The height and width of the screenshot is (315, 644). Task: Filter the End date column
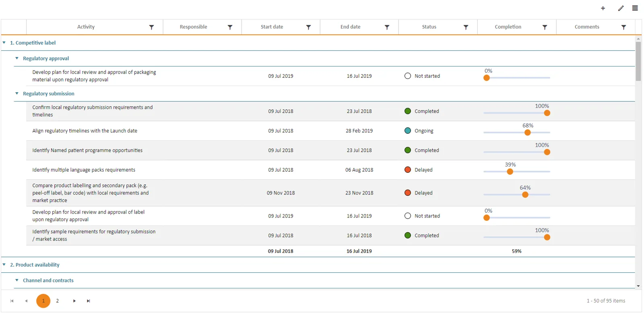tap(387, 27)
